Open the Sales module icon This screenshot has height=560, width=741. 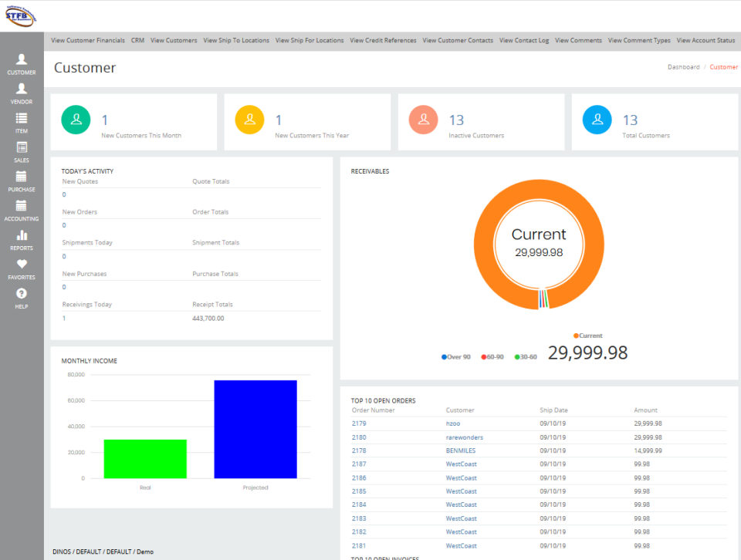[22, 147]
